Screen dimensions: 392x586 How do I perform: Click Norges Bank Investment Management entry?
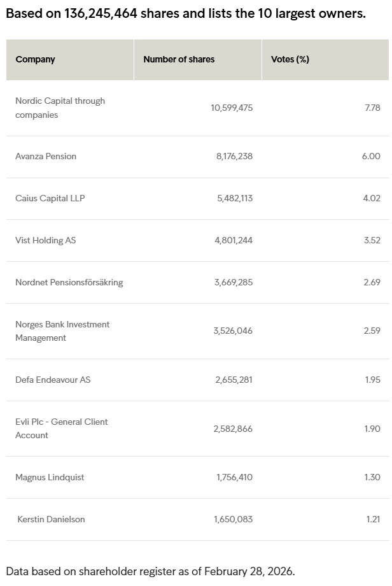pos(62,331)
